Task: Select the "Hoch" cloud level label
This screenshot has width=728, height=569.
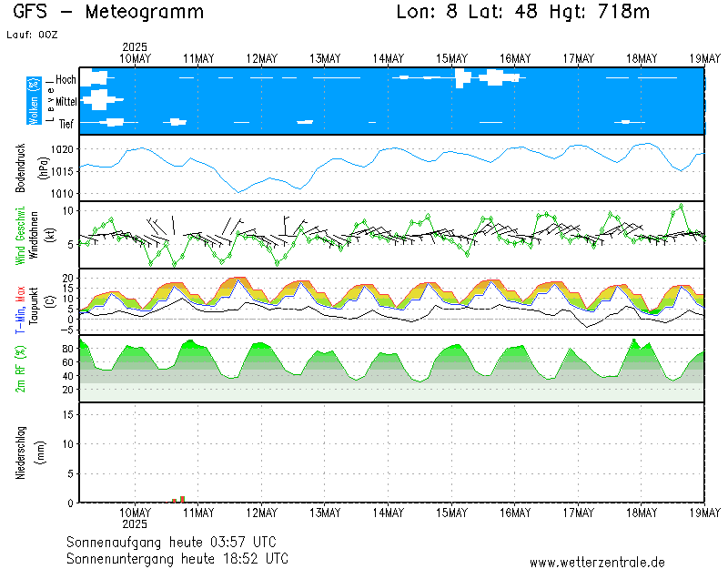Action: coord(66,79)
